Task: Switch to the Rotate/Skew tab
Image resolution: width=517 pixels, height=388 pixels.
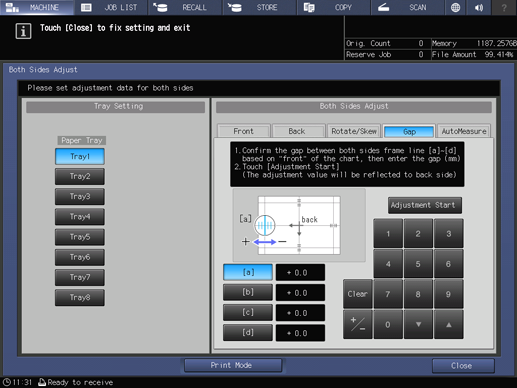Action: coord(354,131)
